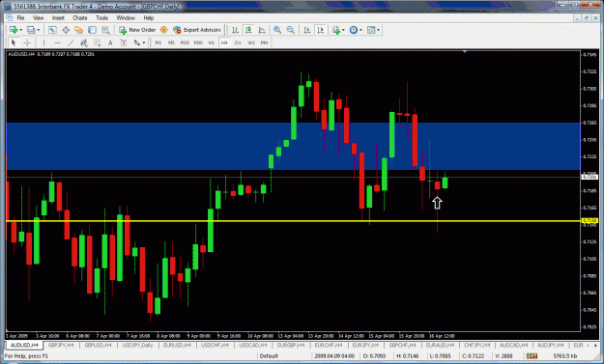Show the Navigator panel
This screenshot has width=604, height=364.
79,30
